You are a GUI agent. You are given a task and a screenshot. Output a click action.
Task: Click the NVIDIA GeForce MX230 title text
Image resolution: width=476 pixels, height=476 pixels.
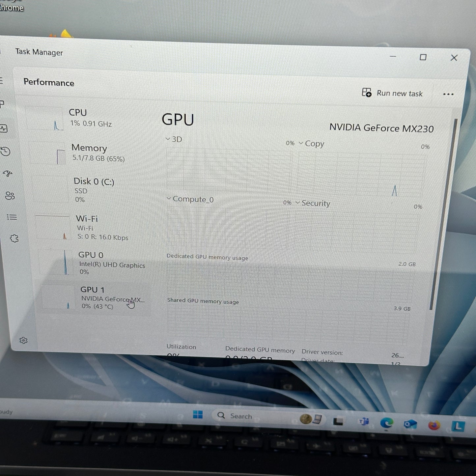click(x=381, y=128)
